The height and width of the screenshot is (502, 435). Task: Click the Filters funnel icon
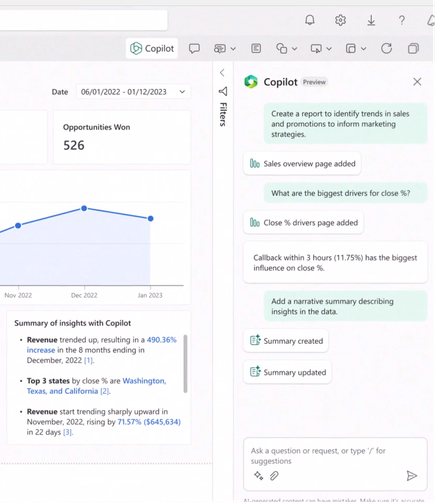[x=223, y=91]
